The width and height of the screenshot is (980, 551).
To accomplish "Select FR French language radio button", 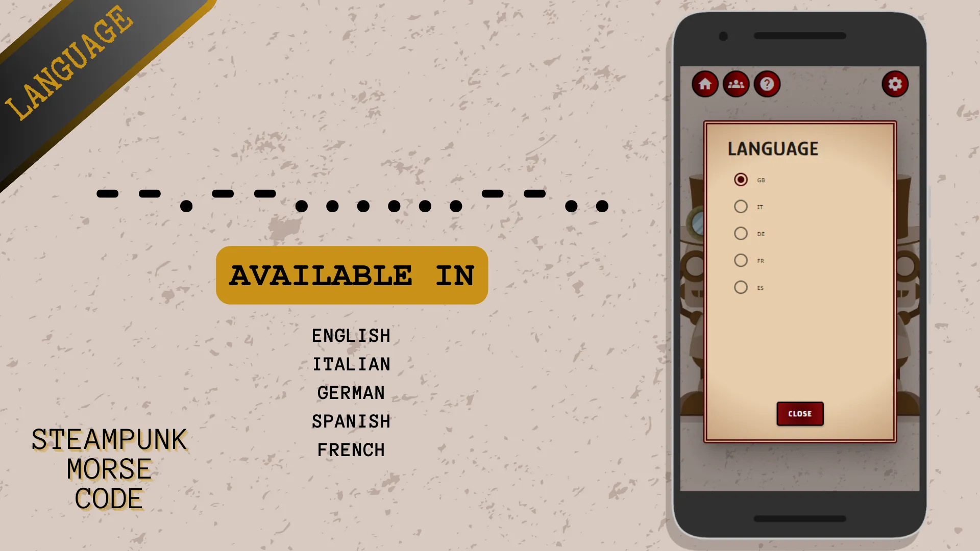I will pos(741,260).
